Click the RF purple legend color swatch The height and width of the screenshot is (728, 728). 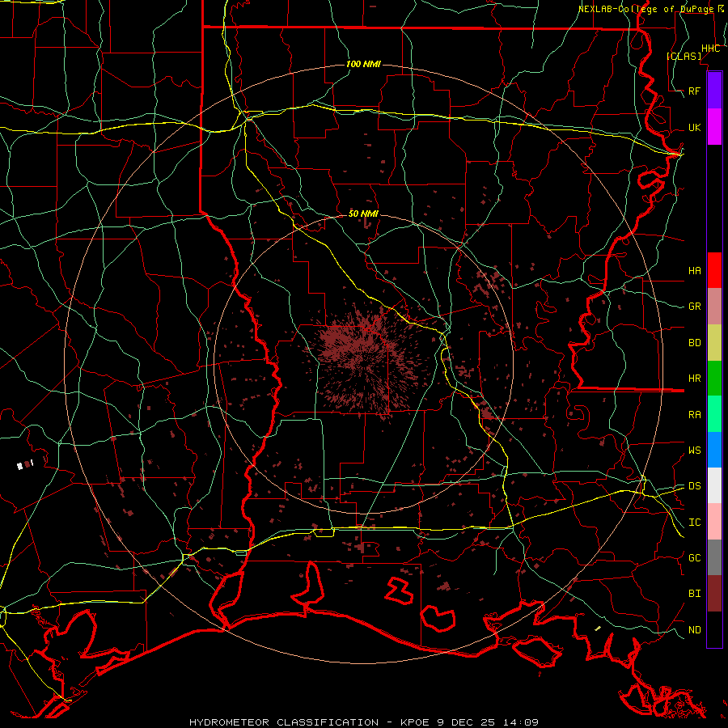[714, 91]
